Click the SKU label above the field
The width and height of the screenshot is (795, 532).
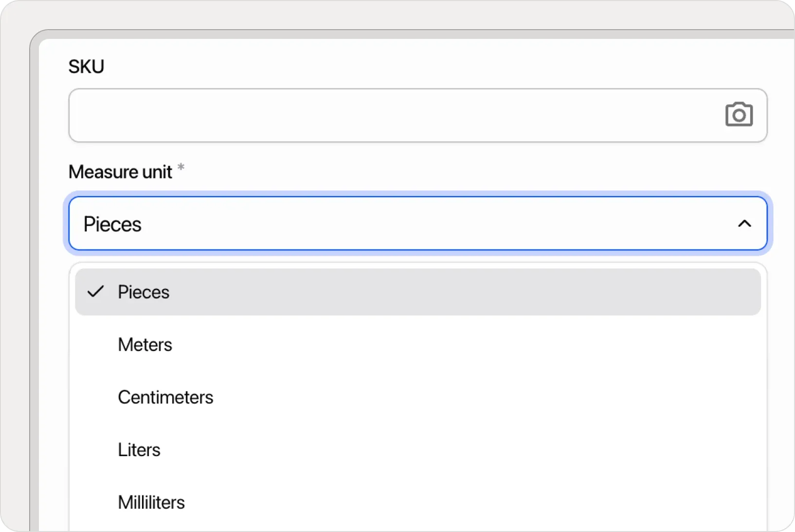(86, 66)
